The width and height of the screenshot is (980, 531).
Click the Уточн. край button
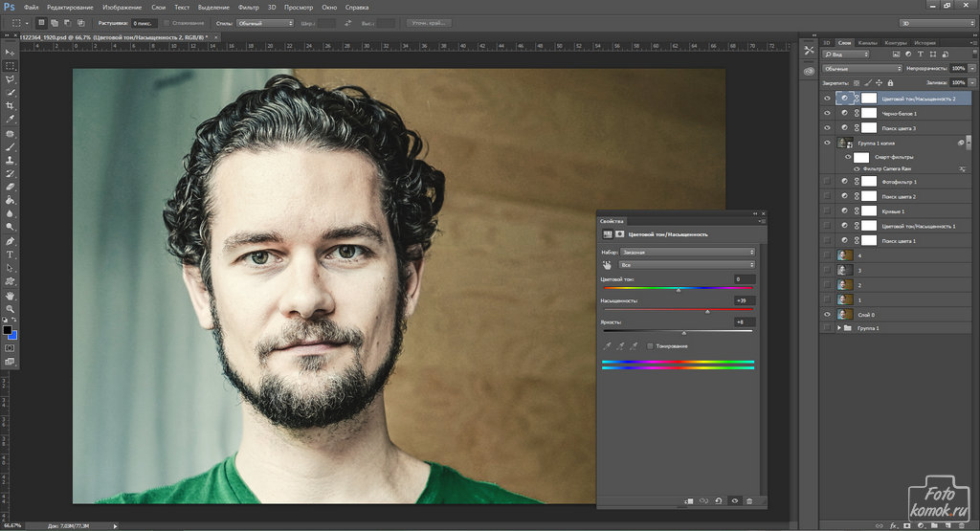[429, 22]
